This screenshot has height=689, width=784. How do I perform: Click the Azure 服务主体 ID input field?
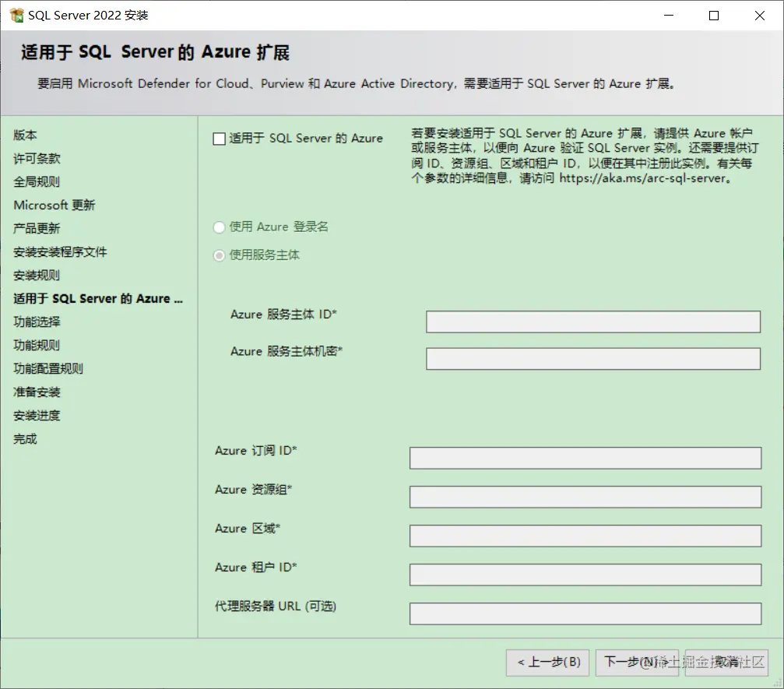[593, 322]
